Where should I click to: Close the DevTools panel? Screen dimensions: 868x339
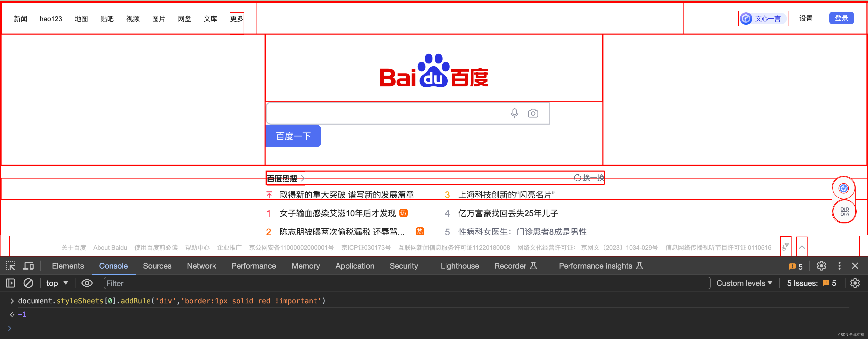pyautogui.click(x=855, y=266)
